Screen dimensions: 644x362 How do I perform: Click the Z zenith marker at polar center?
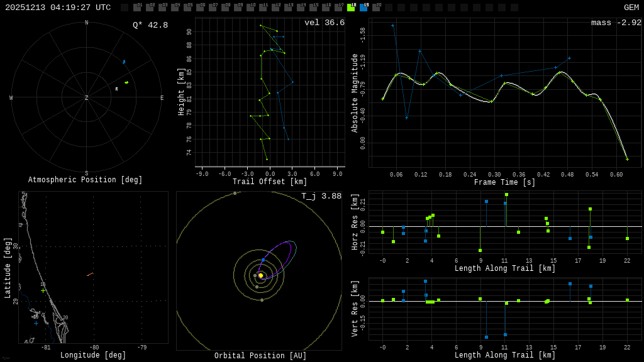(86, 97)
